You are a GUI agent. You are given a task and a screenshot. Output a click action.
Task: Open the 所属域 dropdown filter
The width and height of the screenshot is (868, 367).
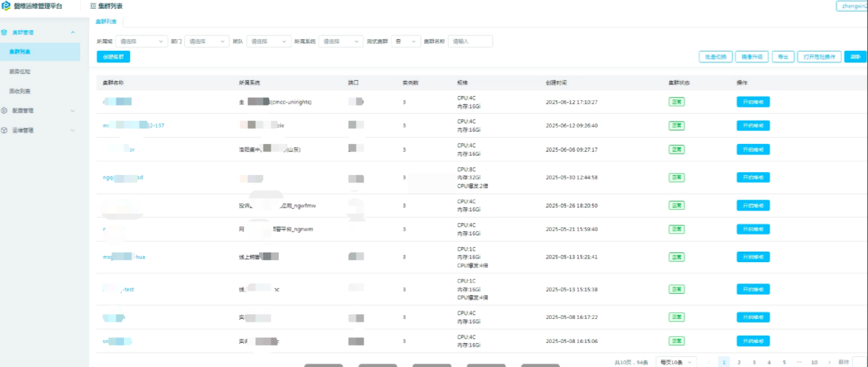(x=141, y=41)
